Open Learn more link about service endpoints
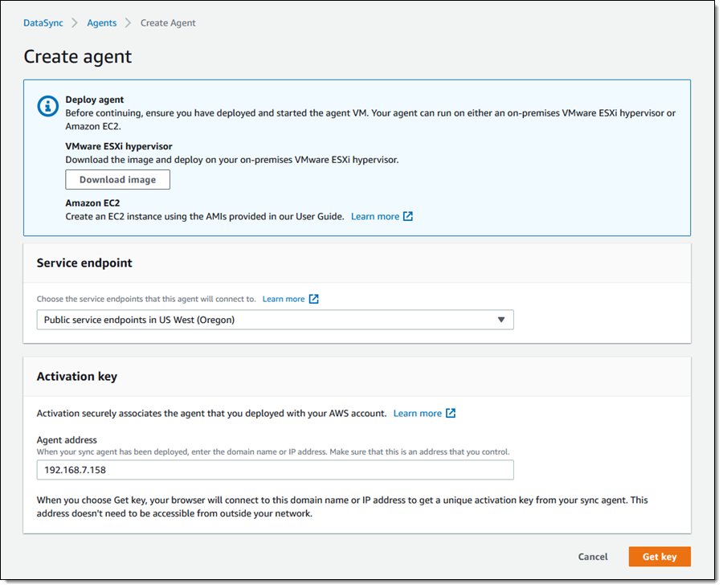The height and width of the screenshot is (588, 723). (x=284, y=299)
